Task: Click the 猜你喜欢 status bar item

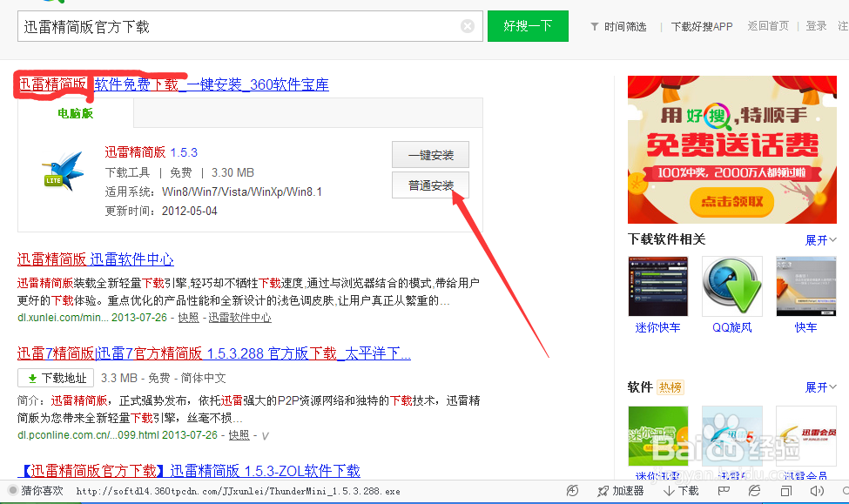Action: 37,490
